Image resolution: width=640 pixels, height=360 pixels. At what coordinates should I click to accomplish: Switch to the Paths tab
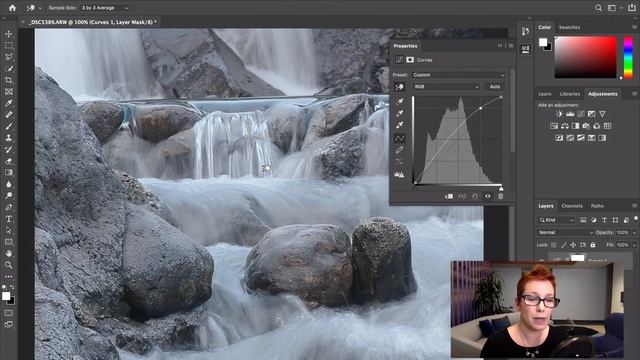pyautogui.click(x=597, y=206)
